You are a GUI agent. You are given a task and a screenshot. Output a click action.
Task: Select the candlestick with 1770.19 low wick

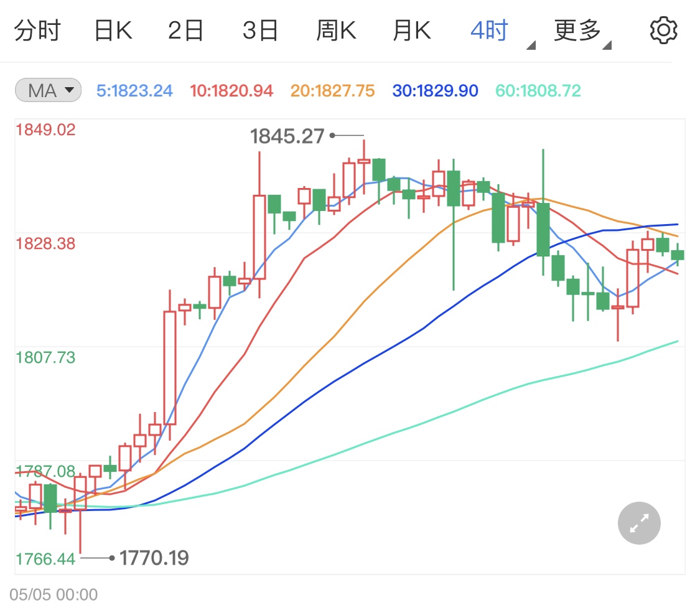coord(80,514)
